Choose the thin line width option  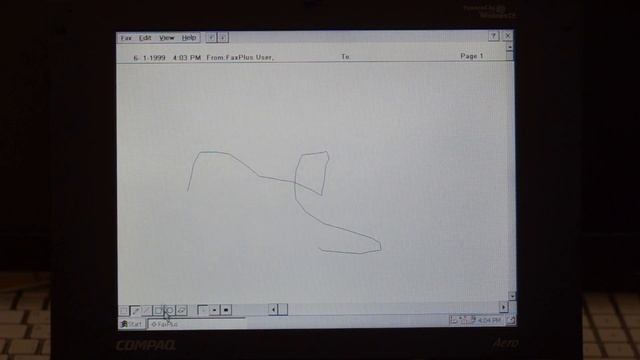click(x=203, y=310)
